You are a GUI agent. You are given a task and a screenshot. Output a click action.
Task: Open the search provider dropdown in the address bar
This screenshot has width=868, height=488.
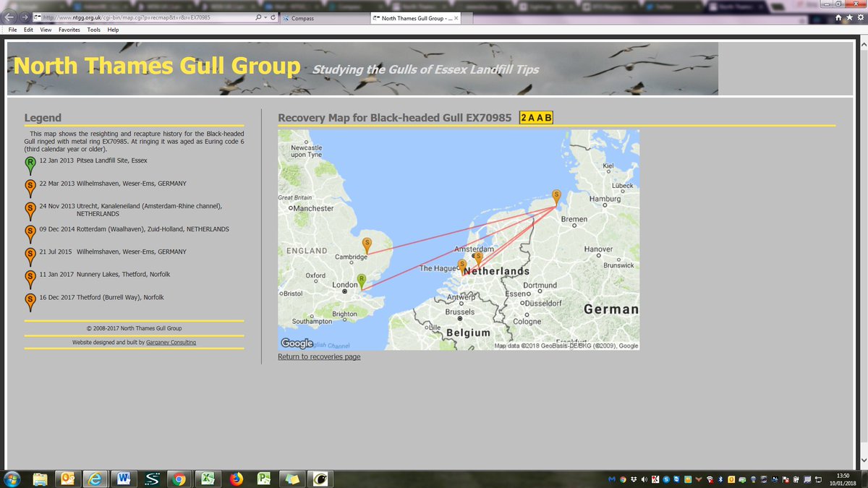265,16
